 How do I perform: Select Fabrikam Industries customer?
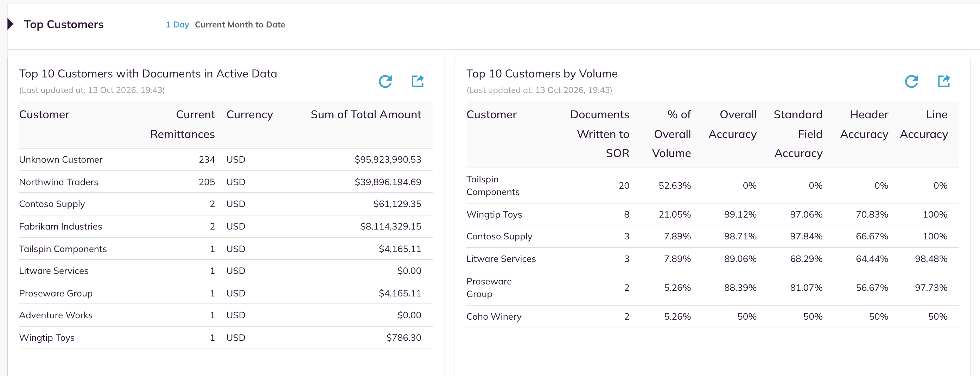[61, 227]
